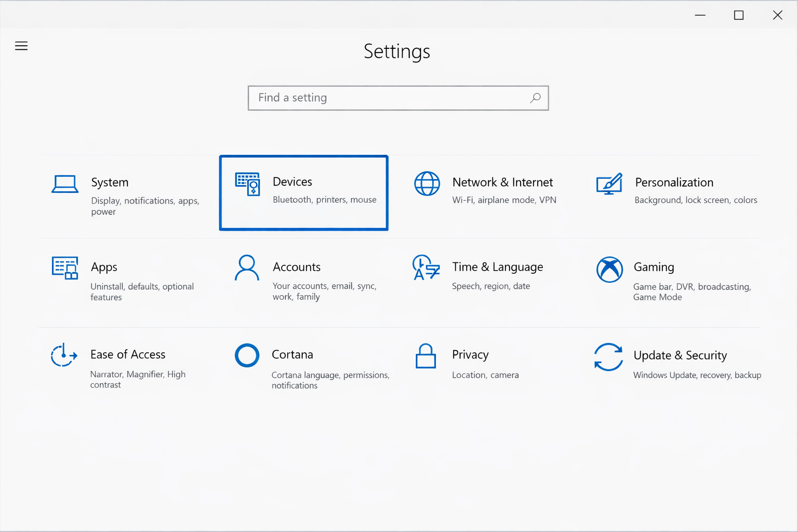Open Update & Security title
Viewport: 798px width, 532px height.
[x=680, y=355]
